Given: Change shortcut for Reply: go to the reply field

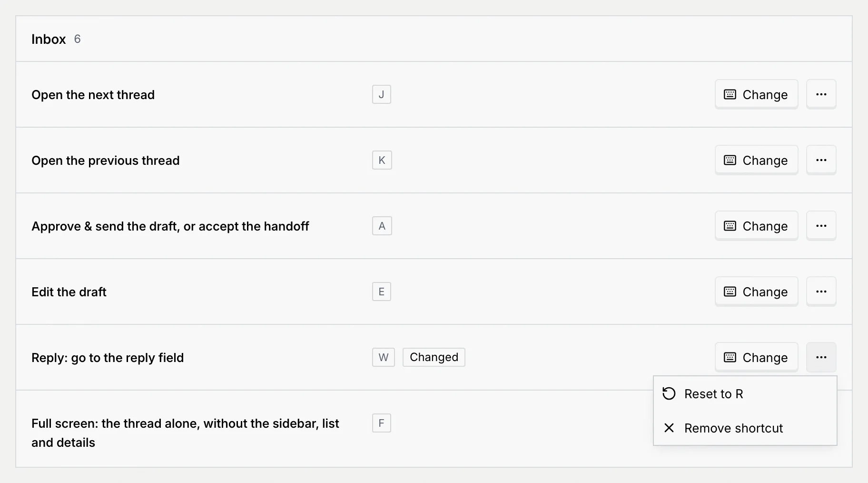Looking at the screenshot, I should click(756, 357).
